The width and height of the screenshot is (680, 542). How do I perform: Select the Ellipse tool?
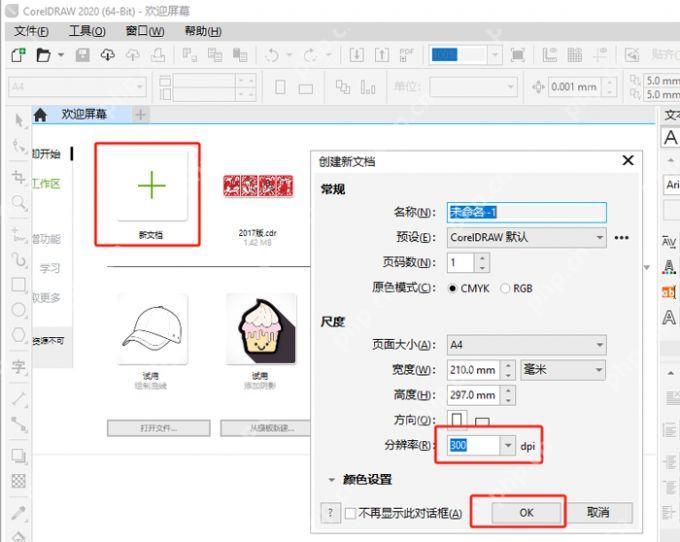click(x=19, y=310)
